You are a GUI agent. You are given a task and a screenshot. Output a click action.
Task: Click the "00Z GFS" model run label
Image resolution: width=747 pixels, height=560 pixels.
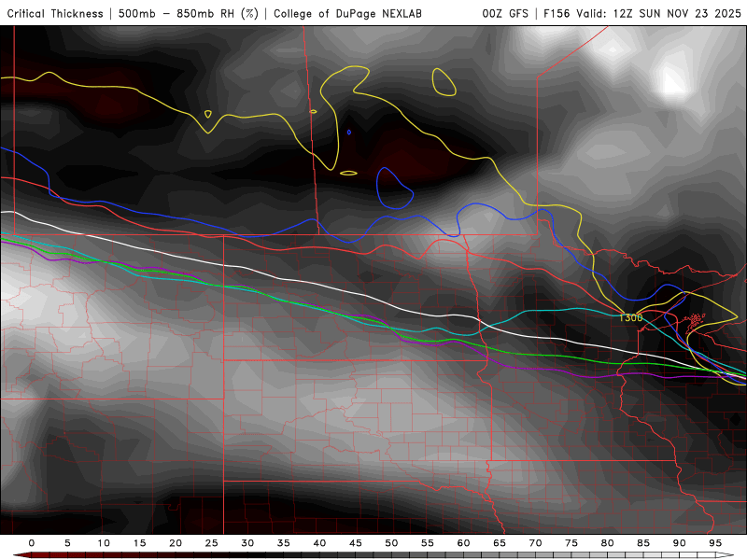pos(505,13)
